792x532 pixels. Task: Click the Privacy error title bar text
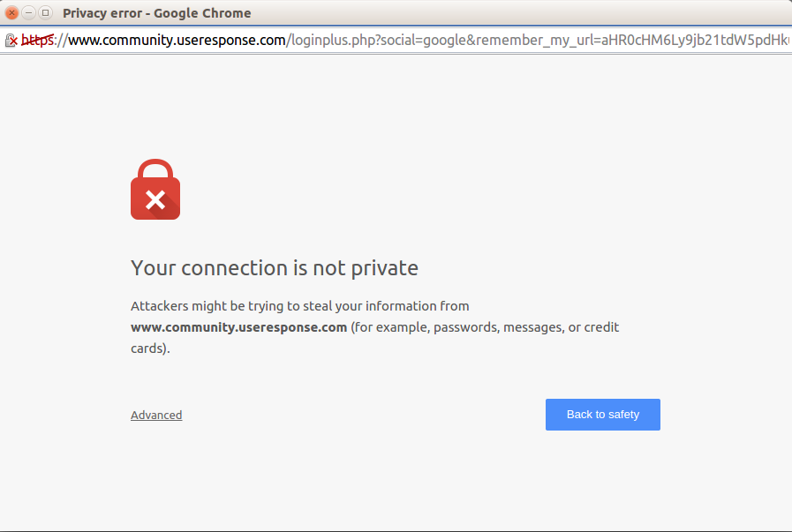[156, 13]
